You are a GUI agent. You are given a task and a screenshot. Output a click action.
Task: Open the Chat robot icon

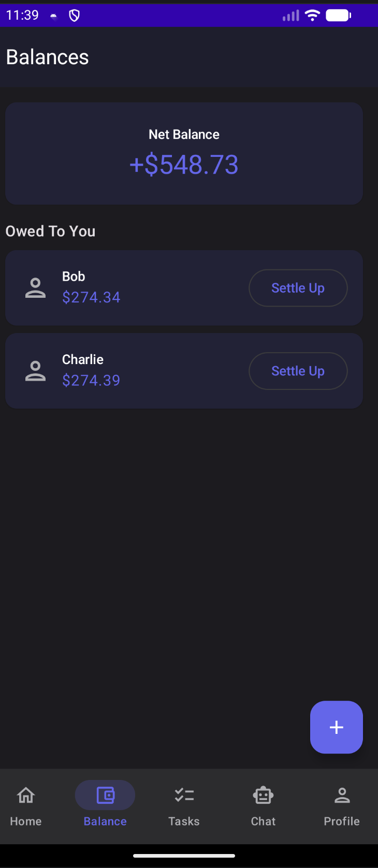coord(263,795)
